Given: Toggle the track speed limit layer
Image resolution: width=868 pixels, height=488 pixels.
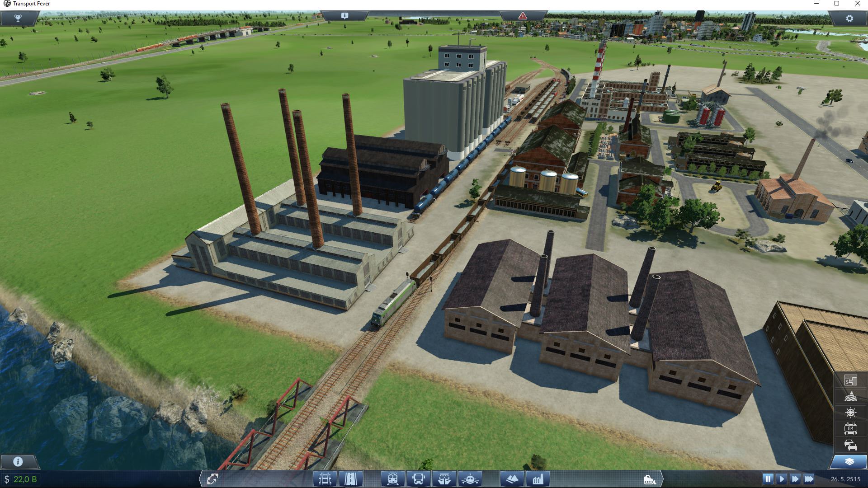Looking at the screenshot, I should click(850, 429).
